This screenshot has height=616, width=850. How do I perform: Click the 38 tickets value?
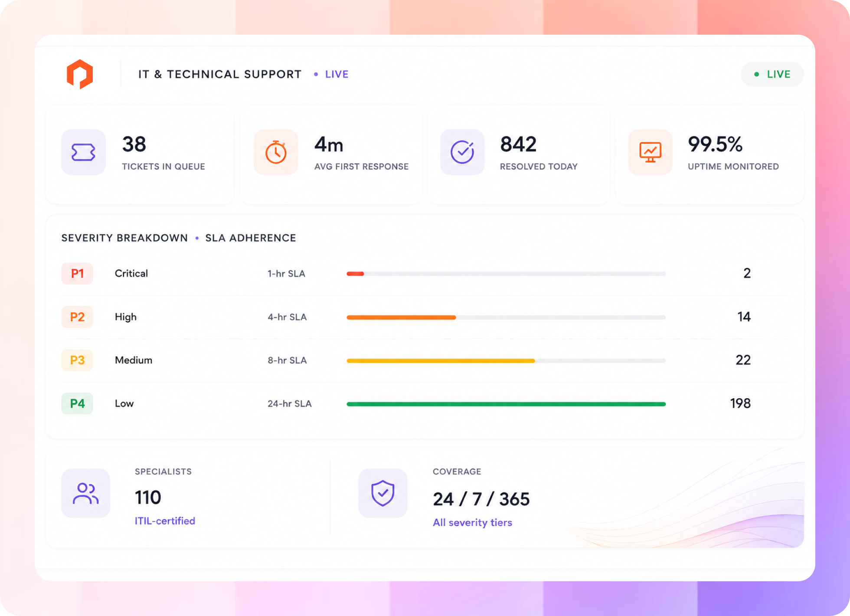(x=134, y=144)
